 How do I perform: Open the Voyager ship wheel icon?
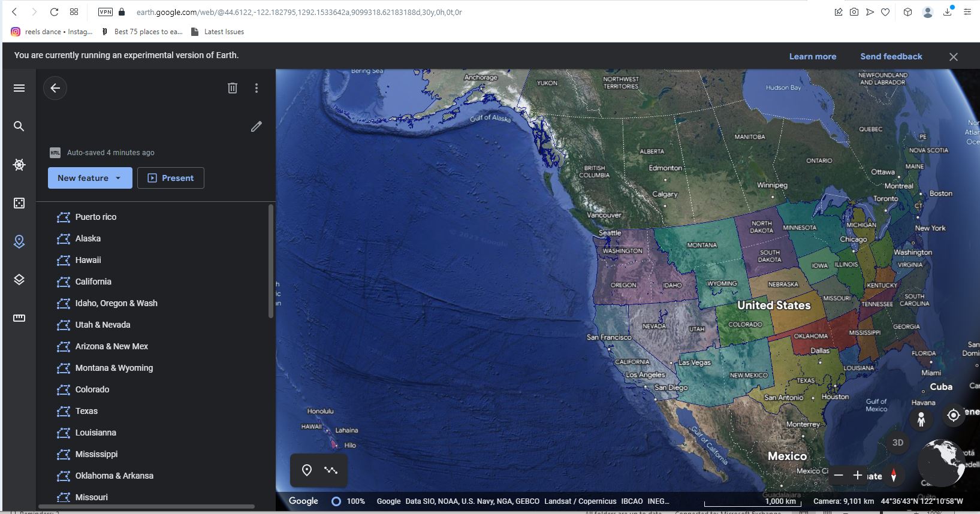(19, 165)
